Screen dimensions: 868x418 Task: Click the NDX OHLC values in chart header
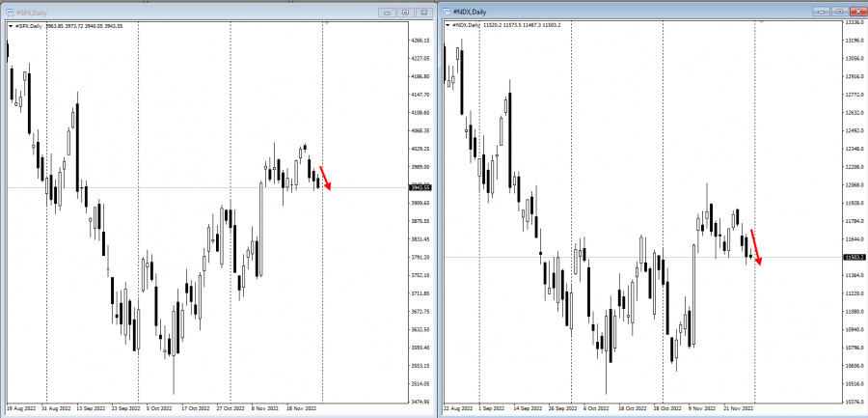(x=522, y=25)
